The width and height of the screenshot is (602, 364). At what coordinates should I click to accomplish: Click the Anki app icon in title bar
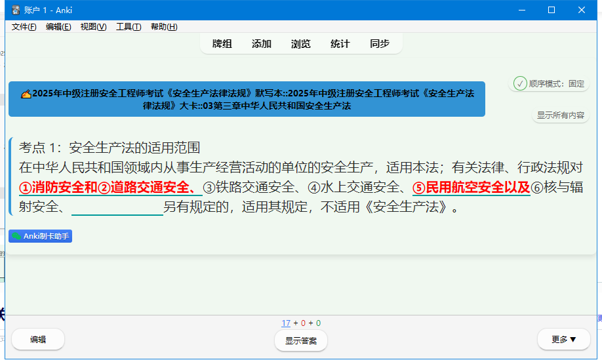(x=16, y=10)
